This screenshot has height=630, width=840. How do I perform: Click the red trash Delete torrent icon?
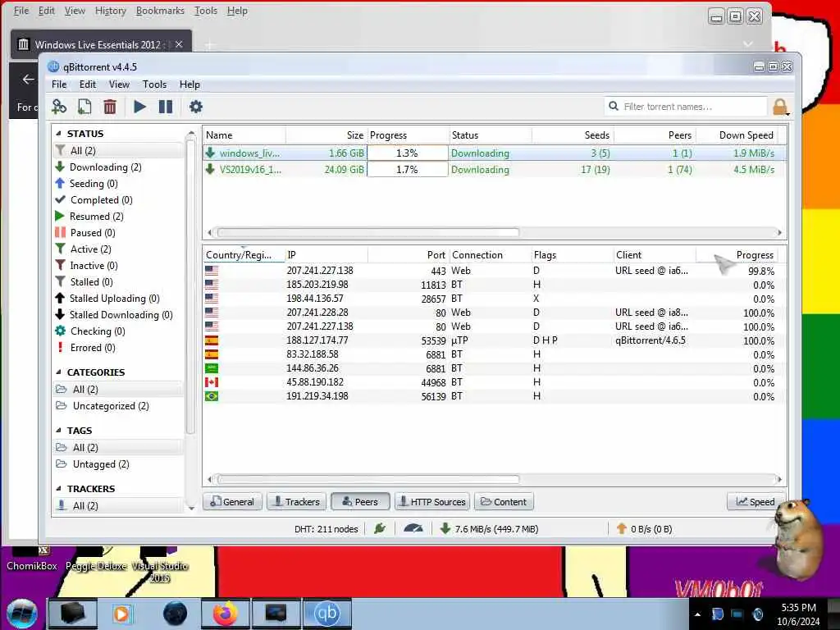click(x=110, y=107)
